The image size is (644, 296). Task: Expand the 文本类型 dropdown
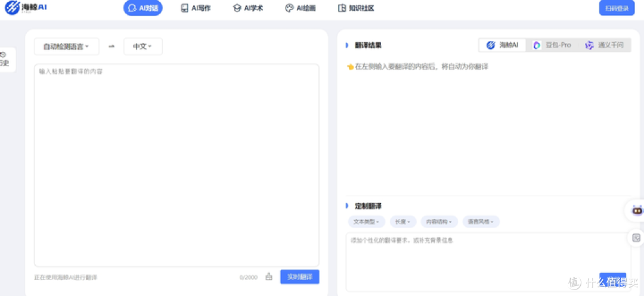366,222
